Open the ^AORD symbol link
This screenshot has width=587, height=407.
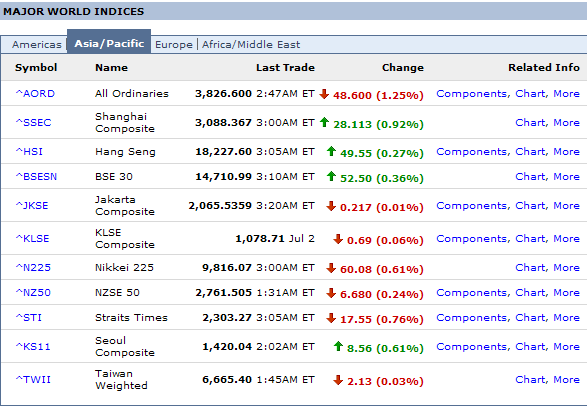(35, 94)
